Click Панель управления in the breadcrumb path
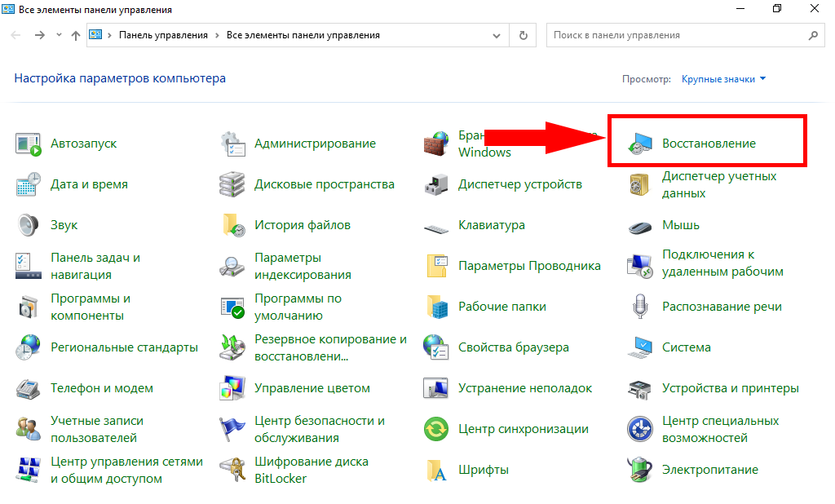Screen dimensions: 835x504 163,36
